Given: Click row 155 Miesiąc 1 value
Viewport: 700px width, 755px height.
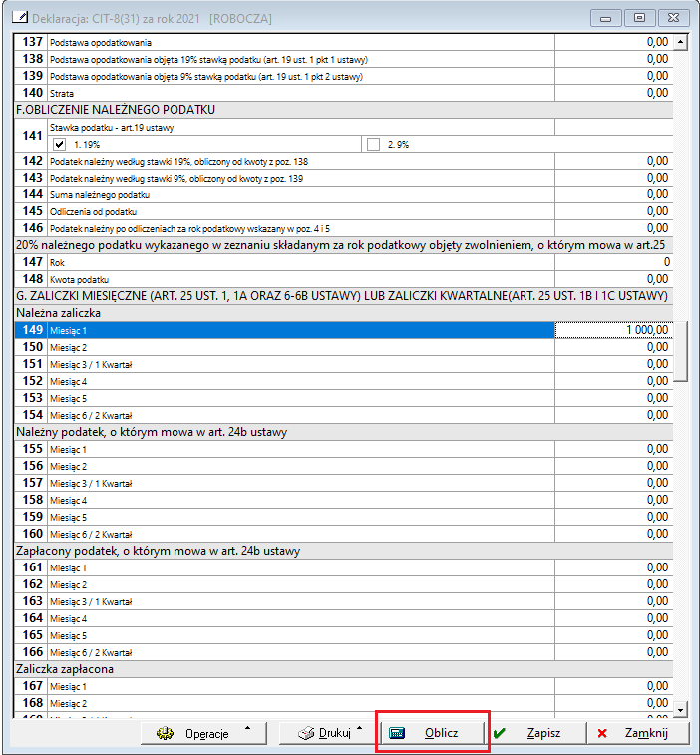Looking at the screenshot, I should click(x=614, y=449).
